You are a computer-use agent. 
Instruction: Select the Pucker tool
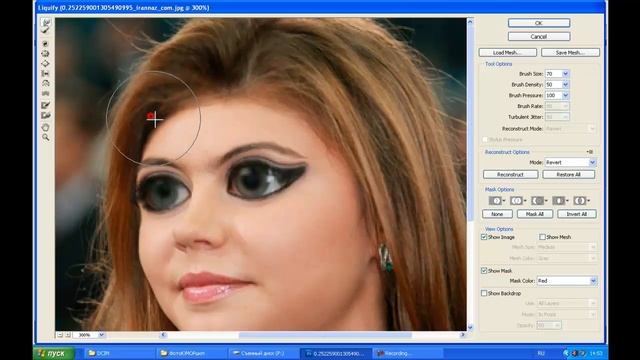pyautogui.click(x=46, y=53)
